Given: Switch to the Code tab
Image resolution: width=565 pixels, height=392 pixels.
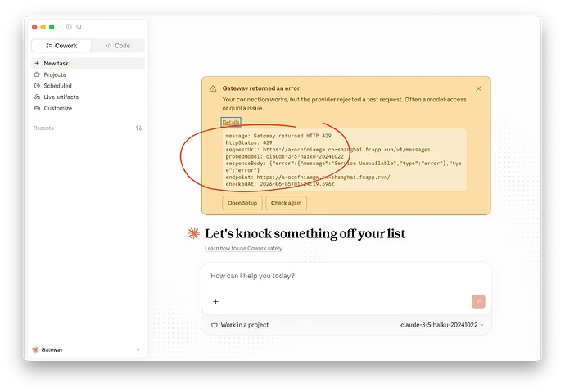Looking at the screenshot, I should 118,46.
